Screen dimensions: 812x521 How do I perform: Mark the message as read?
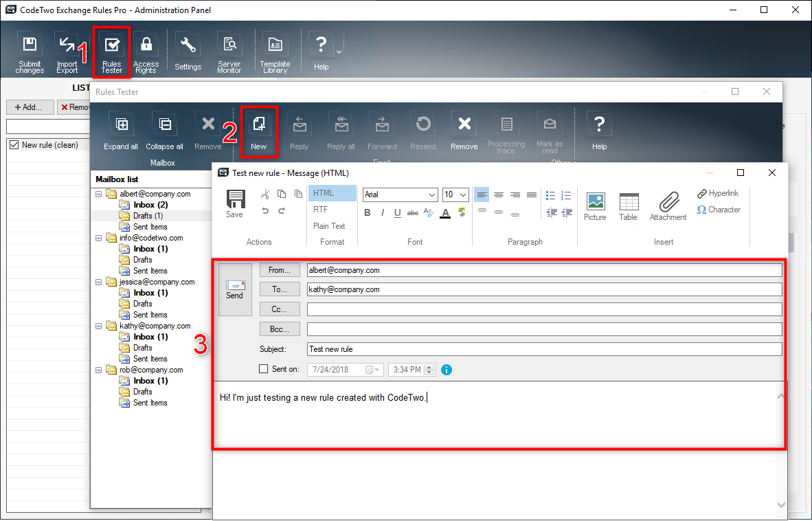click(550, 131)
